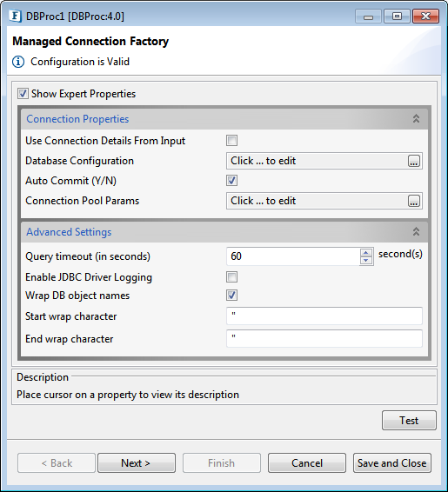Screen dimensions: 448x492
Task: Enable Use Connection Details From Input
Action: click(231, 141)
